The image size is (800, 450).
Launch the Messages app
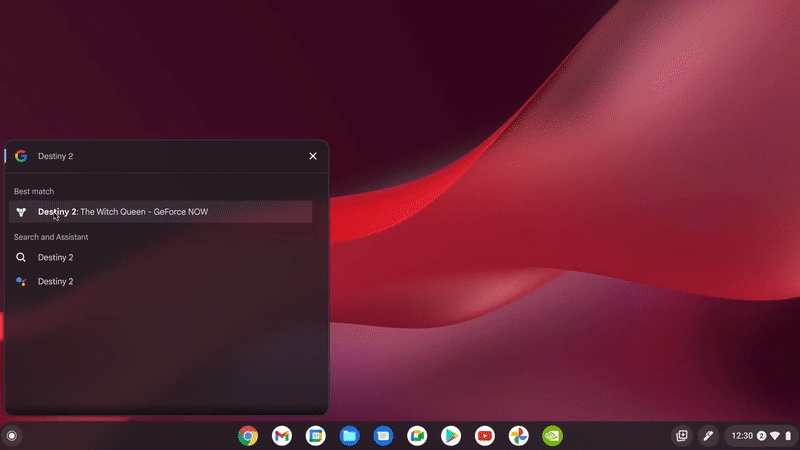pyautogui.click(x=383, y=435)
